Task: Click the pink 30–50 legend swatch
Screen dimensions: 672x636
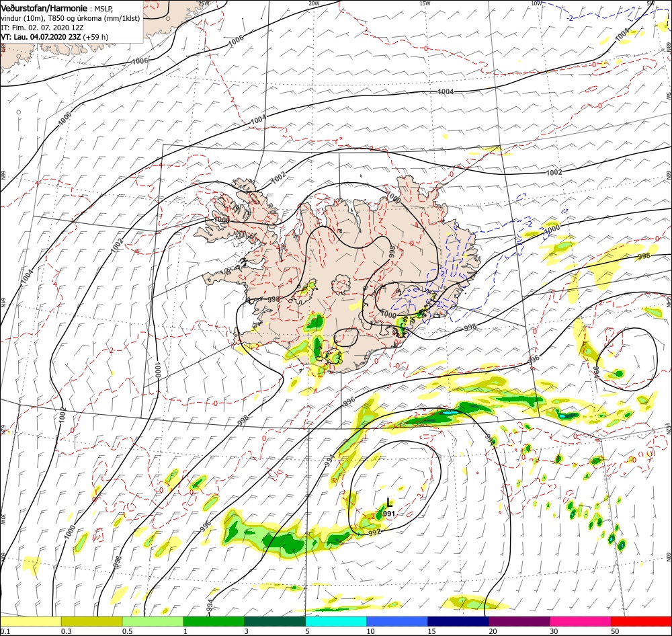Action: 581,621
